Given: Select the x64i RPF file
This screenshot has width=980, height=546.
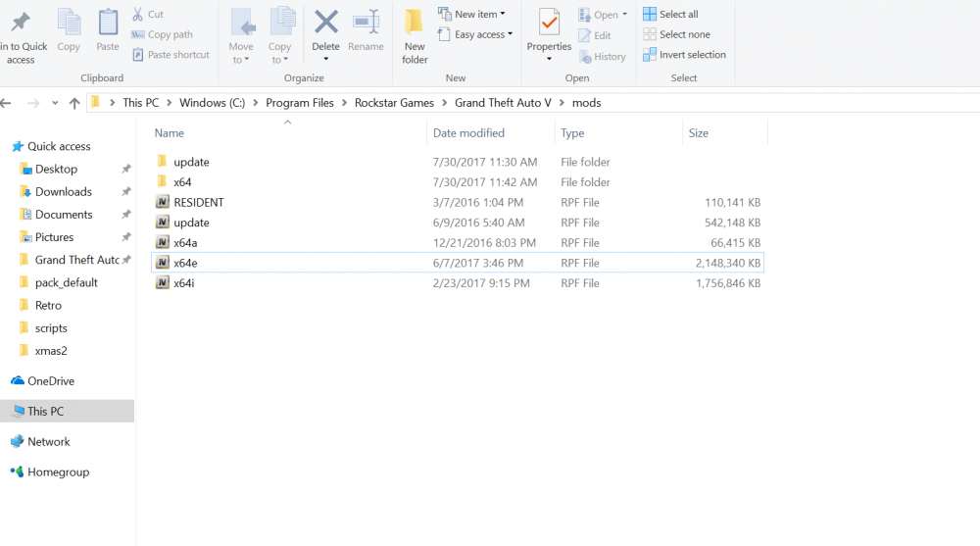Looking at the screenshot, I should 458,282.
